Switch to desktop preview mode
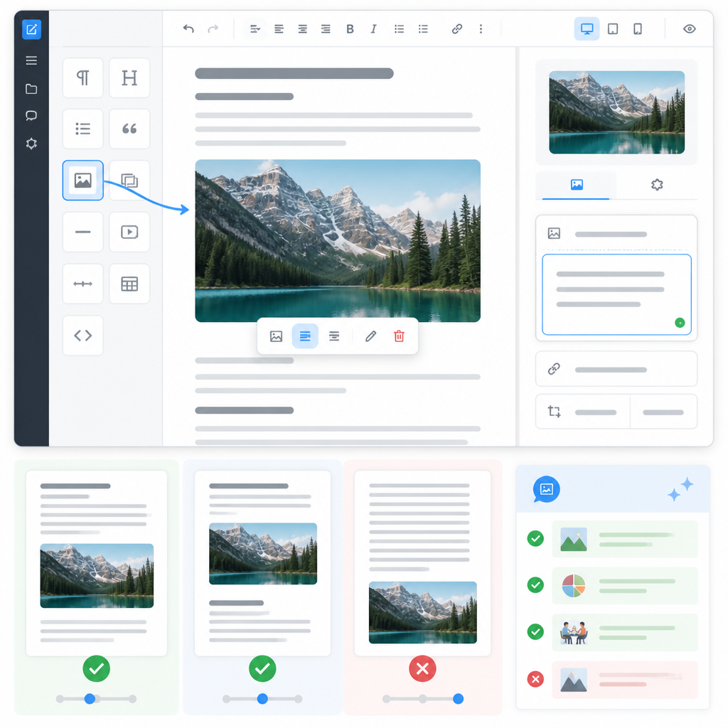Image resolution: width=728 pixels, height=728 pixels. tap(587, 28)
